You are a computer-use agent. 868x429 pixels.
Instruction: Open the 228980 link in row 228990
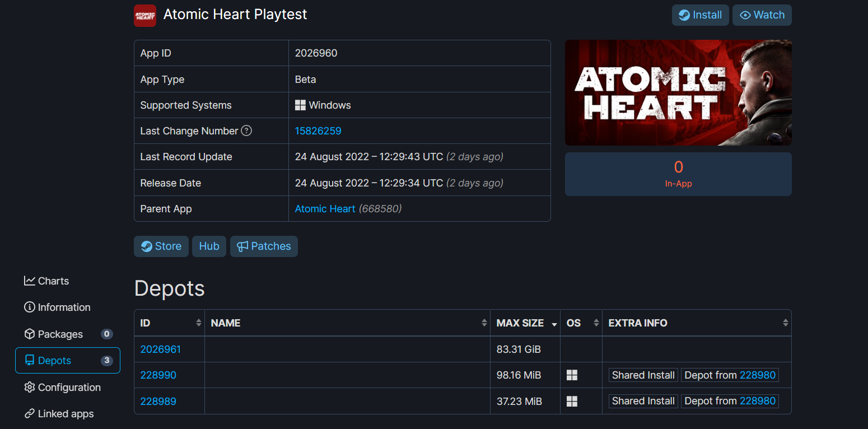coord(758,375)
